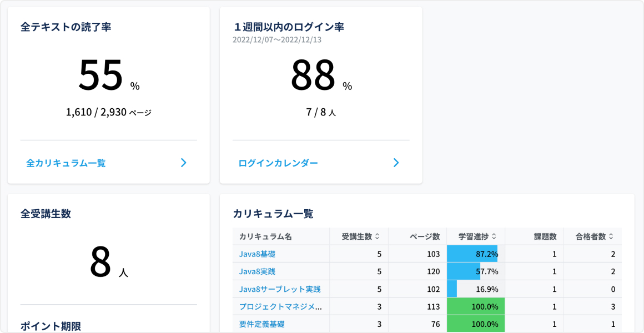Open Java8実践 curriculum
Image resolution: width=644 pixels, height=333 pixels.
click(x=257, y=272)
